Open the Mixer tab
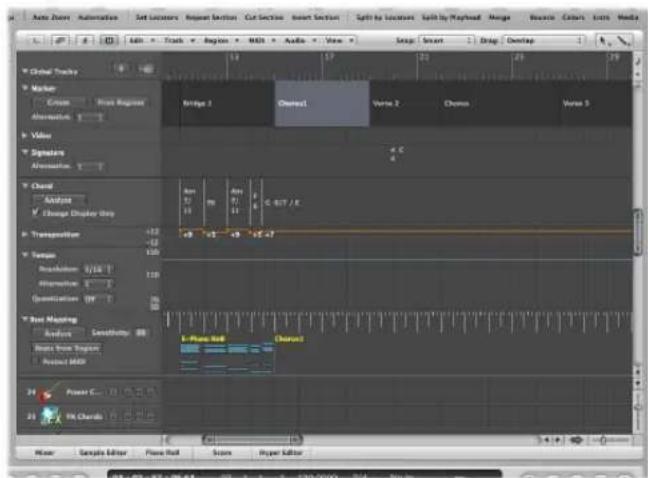The height and width of the screenshot is (478, 648). click(x=45, y=452)
